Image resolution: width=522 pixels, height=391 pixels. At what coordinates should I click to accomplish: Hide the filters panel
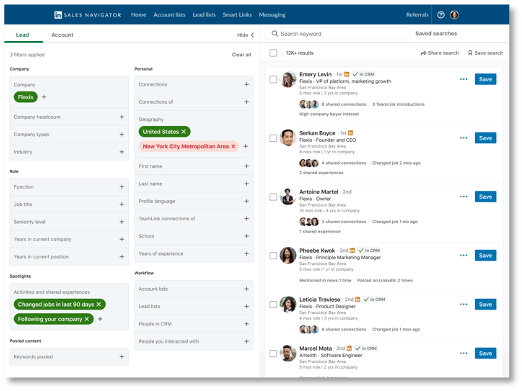point(245,35)
